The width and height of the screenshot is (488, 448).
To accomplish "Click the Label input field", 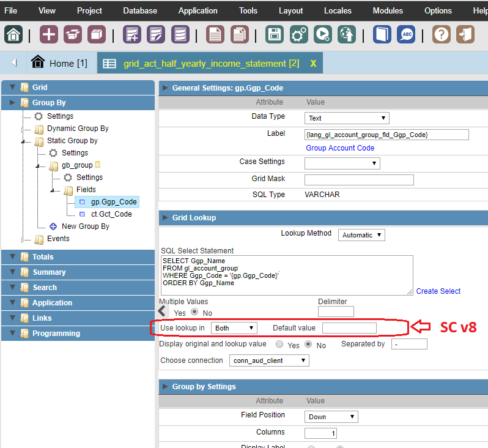I will pos(386,135).
